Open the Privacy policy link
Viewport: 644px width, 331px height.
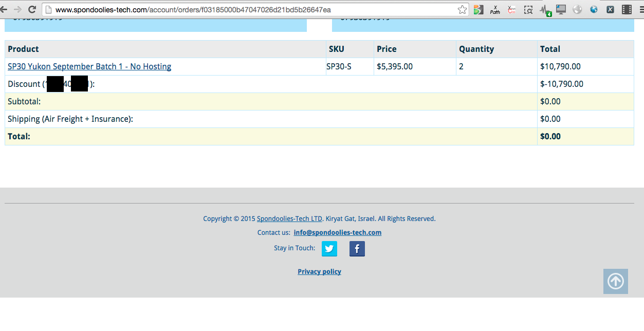point(320,271)
